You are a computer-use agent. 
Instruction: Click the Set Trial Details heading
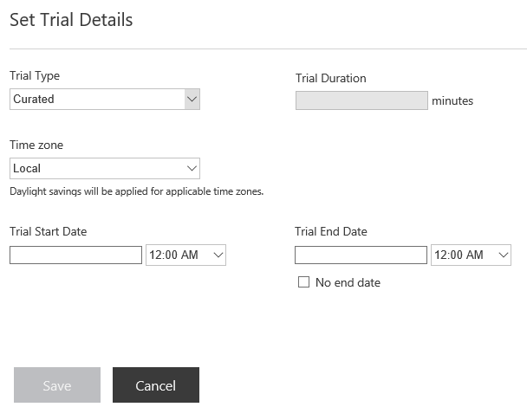click(x=71, y=20)
